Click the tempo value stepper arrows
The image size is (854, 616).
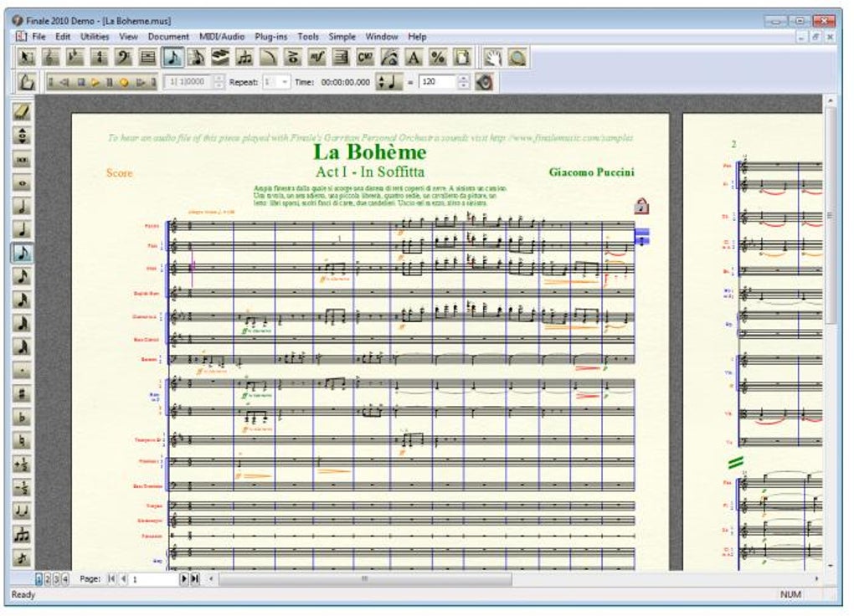click(463, 82)
